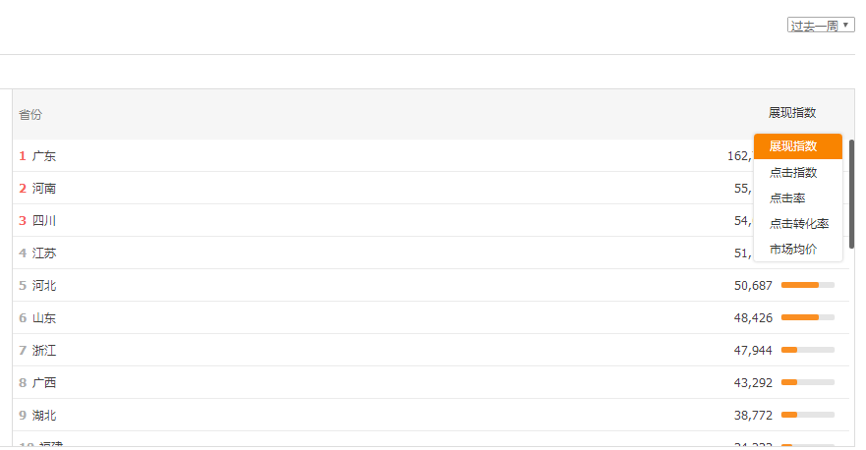Click the 50,687 value for 河北
The height and width of the screenshot is (450, 866).
tap(753, 286)
